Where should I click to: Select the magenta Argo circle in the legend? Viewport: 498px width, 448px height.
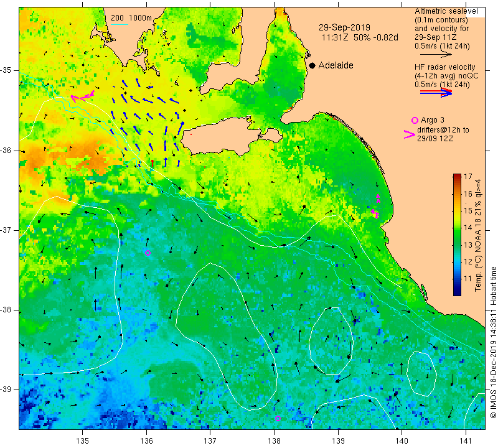[x=415, y=120]
